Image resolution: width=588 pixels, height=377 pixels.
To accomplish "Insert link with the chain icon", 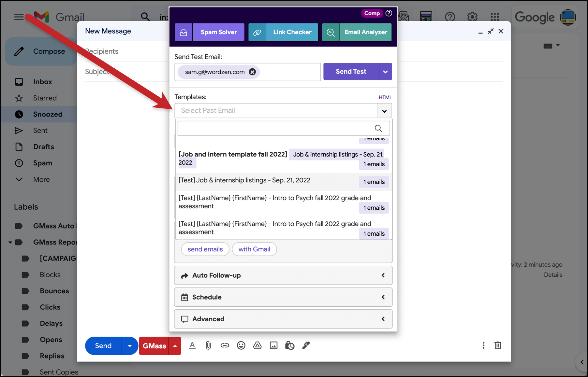I will pyautogui.click(x=225, y=345).
